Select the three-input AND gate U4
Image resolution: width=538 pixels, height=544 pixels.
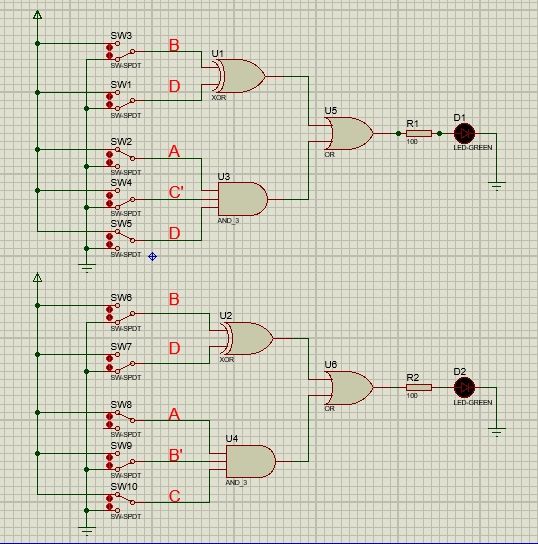251,461
